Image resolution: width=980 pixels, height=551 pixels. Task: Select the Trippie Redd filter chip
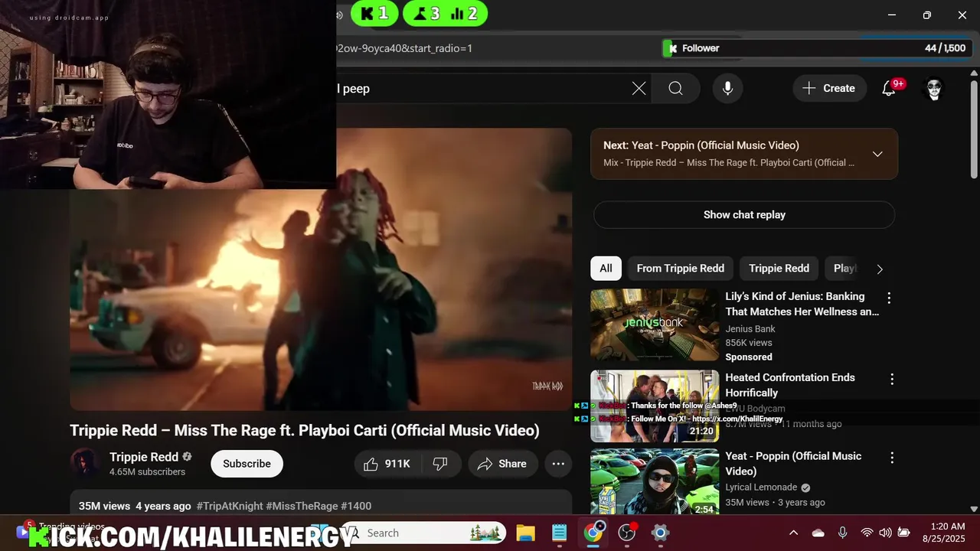tap(779, 269)
